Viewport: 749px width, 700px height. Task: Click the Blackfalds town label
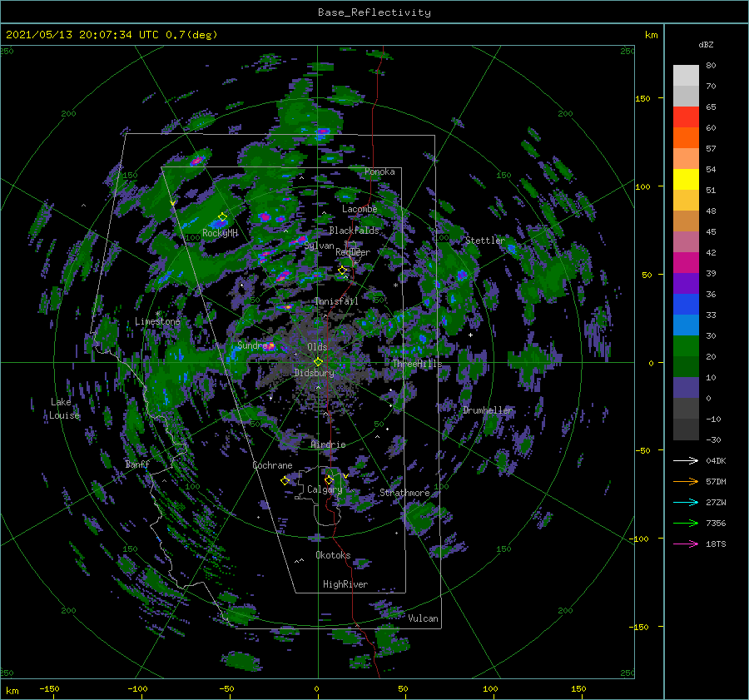[354, 231]
